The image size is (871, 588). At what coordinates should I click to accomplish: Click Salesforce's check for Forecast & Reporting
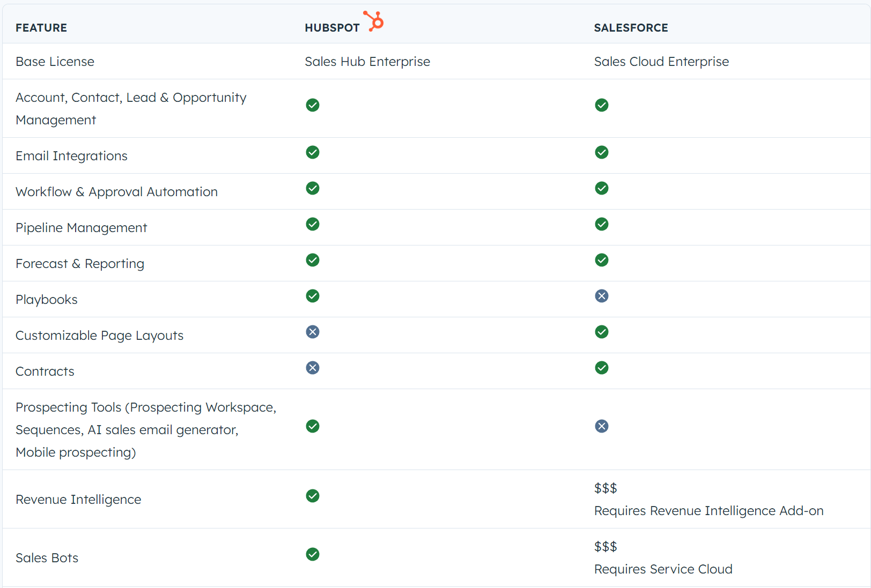602,260
